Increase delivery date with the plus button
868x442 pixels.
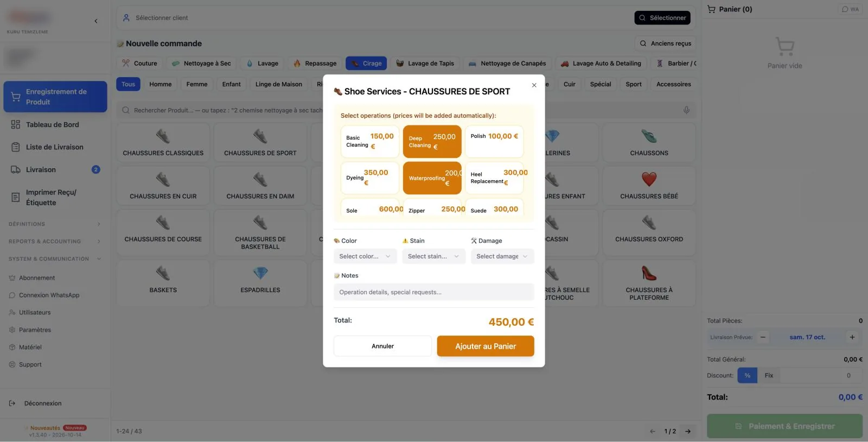coord(852,337)
